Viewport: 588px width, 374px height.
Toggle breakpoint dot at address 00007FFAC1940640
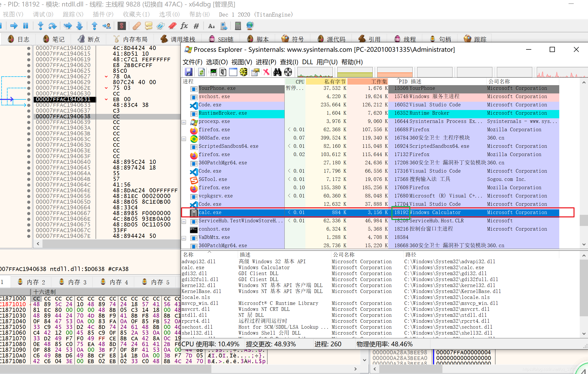click(x=29, y=162)
